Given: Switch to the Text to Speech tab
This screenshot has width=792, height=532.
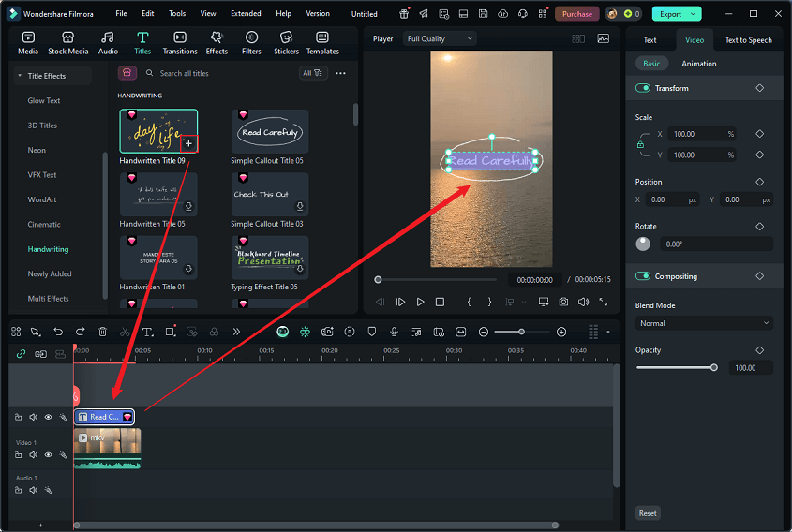Looking at the screenshot, I should tap(748, 40).
